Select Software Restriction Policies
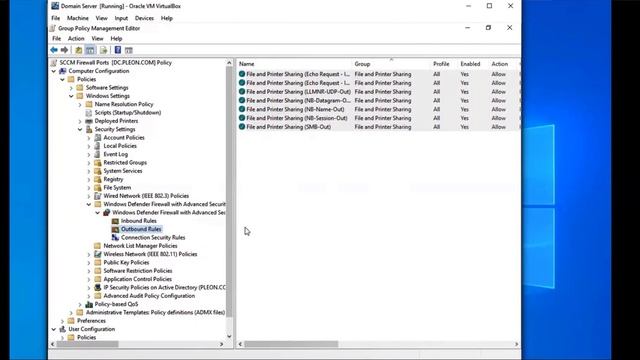The width and height of the screenshot is (640, 360). (x=138, y=271)
